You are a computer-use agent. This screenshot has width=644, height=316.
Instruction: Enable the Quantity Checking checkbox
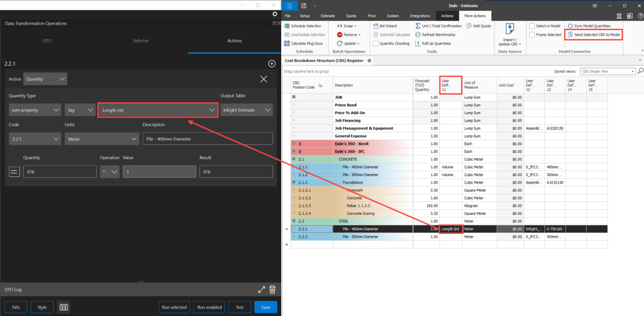click(375, 44)
